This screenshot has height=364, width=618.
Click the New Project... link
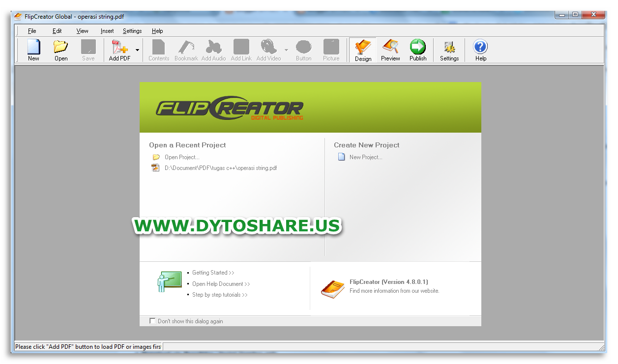[x=366, y=157]
